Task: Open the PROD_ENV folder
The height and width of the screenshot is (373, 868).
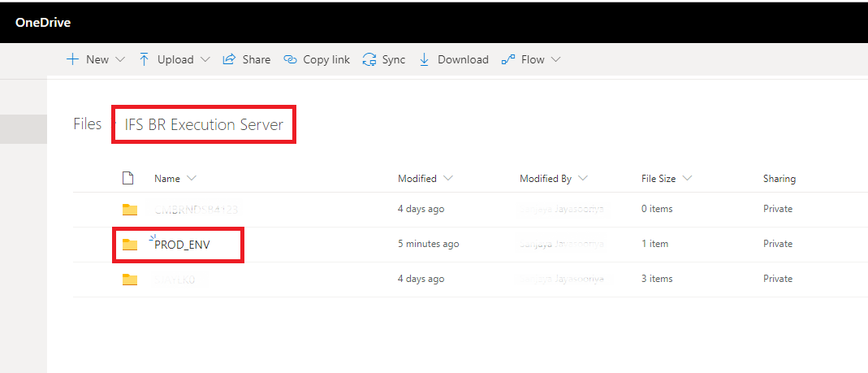Action: [x=182, y=244]
